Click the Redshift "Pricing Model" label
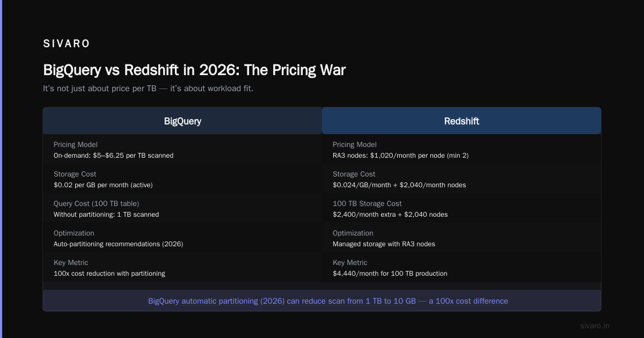644x338 pixels. coord(355,144)
